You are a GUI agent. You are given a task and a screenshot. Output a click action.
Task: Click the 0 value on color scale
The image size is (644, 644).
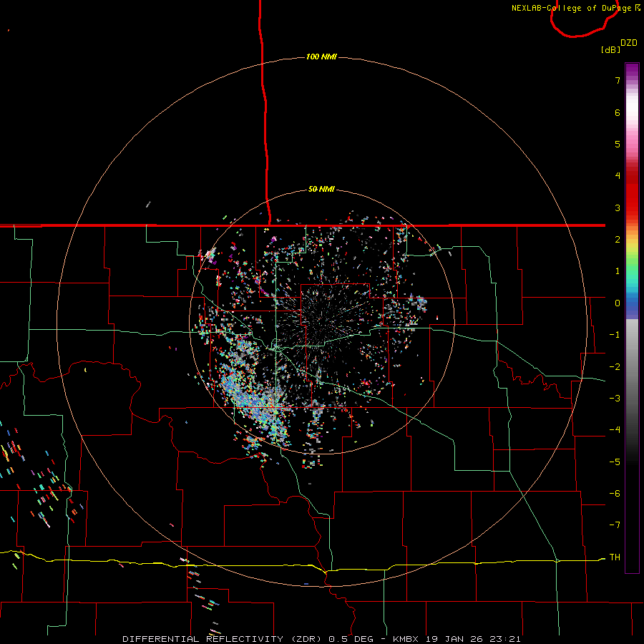point(618,303)
